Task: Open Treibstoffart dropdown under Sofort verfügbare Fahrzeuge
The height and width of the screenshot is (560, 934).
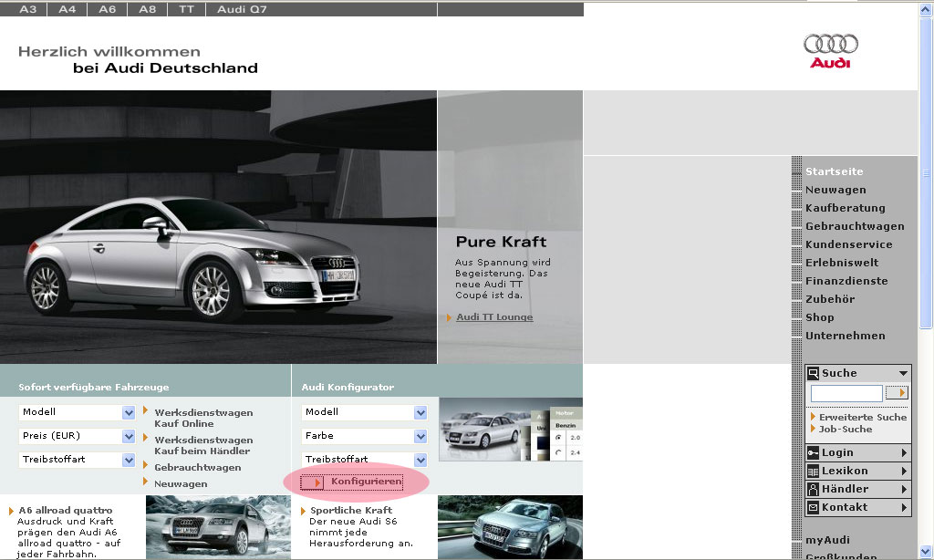Action: point(77,460)
